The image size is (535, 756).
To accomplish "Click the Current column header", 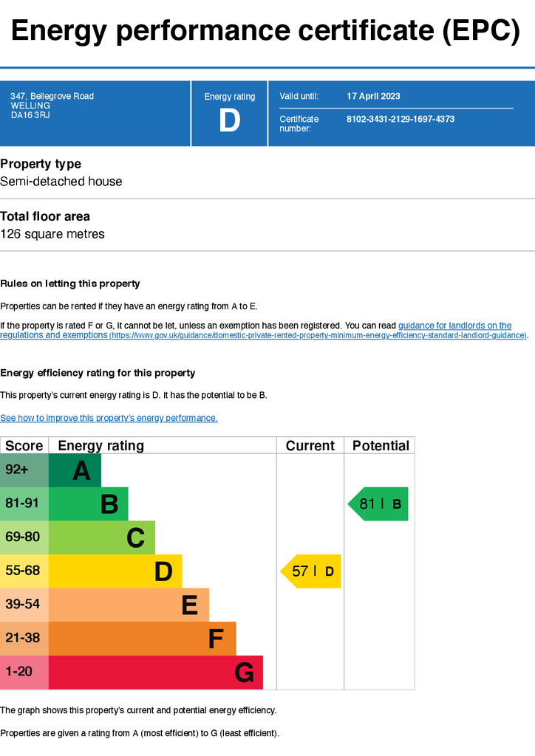I will coord(310,445).
